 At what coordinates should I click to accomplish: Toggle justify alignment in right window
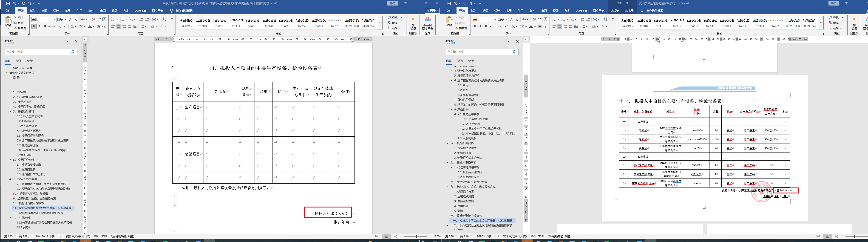point(571,27)
